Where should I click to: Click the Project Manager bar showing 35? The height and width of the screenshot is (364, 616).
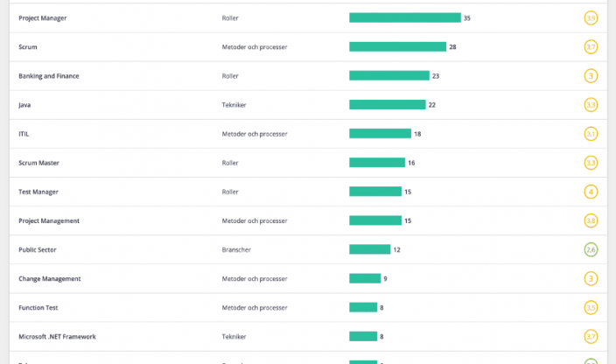tap(404, 17)
